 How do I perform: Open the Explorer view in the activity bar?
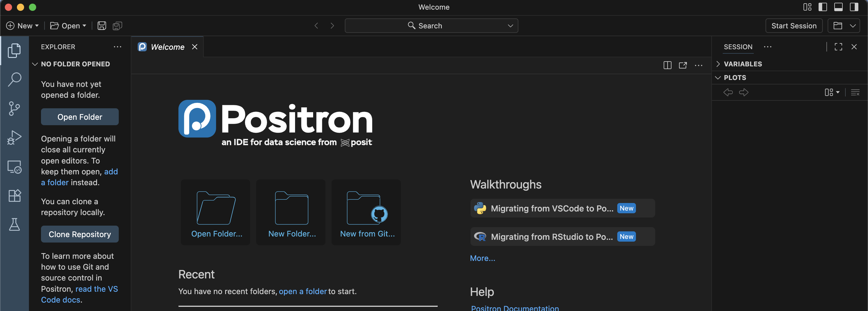tap(14, 50)
